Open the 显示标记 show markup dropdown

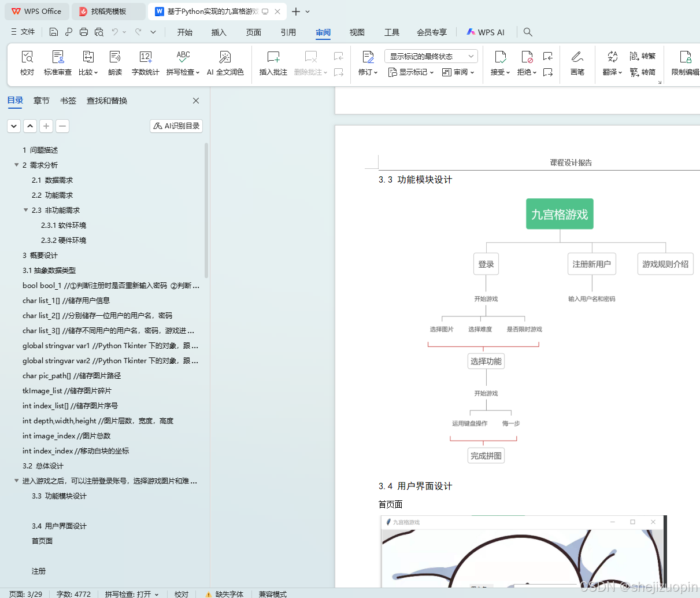[x=410, y=72]
